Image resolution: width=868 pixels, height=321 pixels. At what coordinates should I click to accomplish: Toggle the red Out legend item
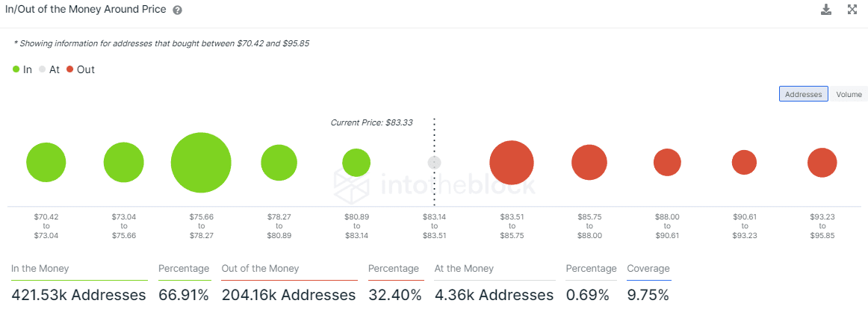[81, 69]
